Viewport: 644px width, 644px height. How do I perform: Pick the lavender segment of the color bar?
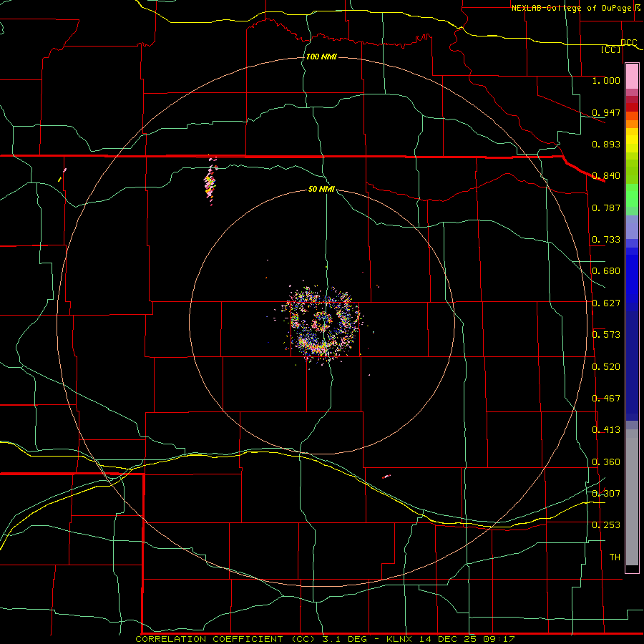[x=632, y=227]
